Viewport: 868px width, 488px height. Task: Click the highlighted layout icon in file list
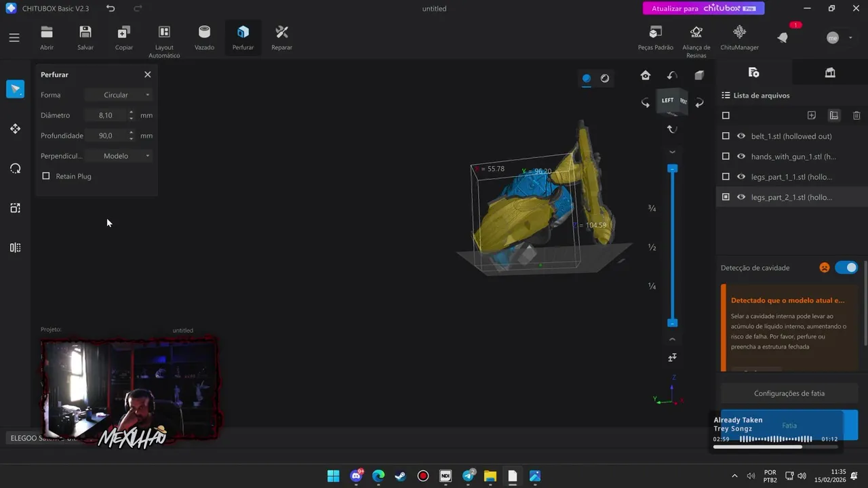coord(834,116)
